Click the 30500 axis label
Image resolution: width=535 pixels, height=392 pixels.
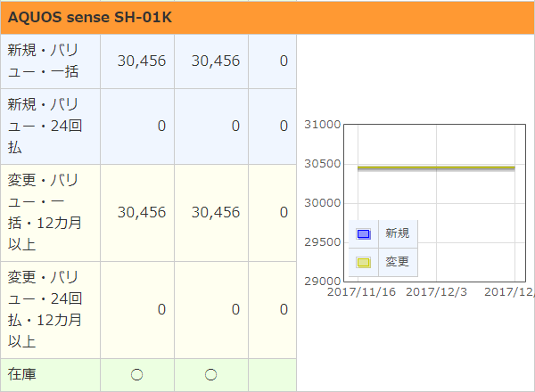323,164
